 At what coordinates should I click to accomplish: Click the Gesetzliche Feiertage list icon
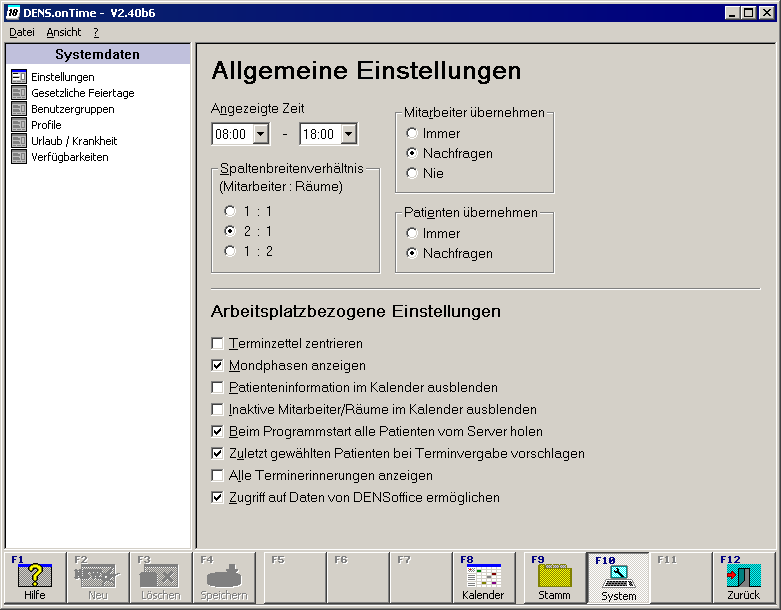[19, 93]
